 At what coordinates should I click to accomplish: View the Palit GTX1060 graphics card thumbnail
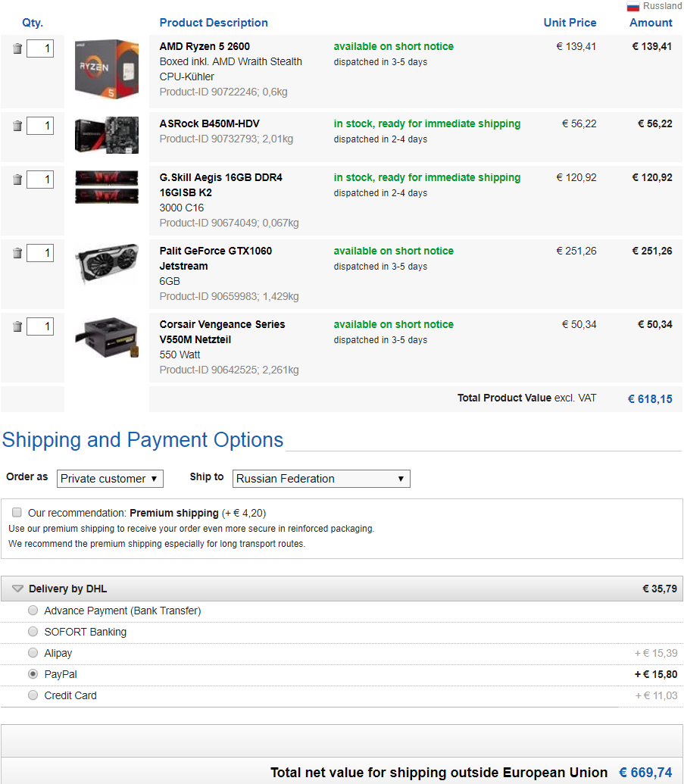pyautogui.click(x=107, y=264)
